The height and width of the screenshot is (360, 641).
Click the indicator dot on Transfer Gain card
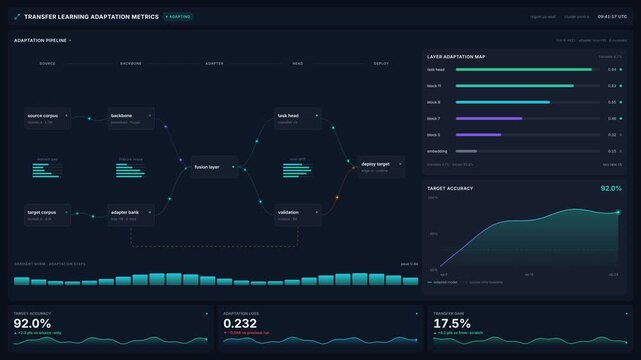pyautogui.click(x=626, y=314)
